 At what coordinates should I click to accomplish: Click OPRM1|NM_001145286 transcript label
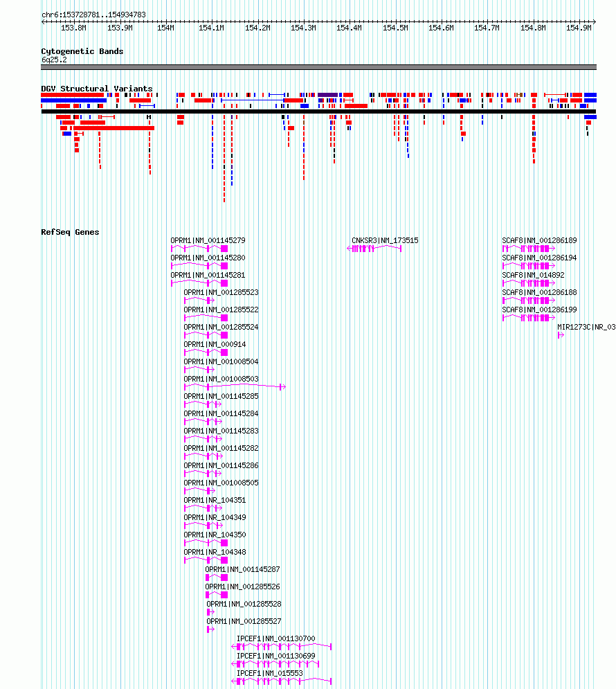221,465
